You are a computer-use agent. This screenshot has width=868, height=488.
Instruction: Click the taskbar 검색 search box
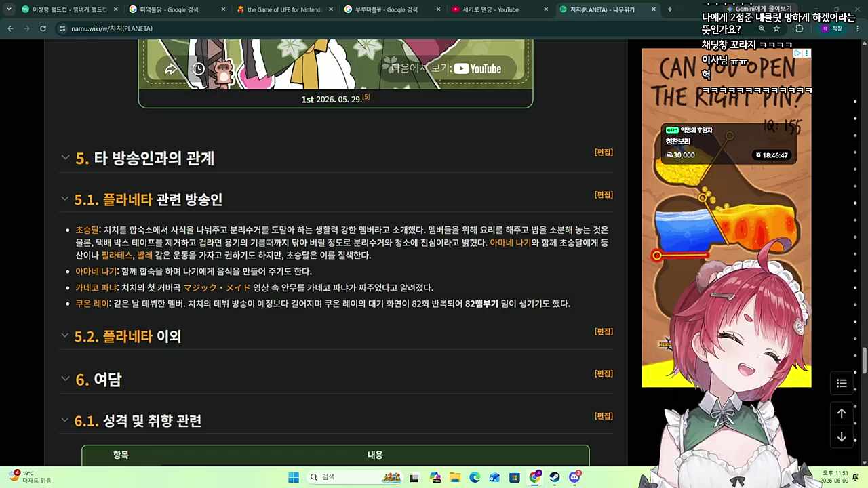point(355,477)
